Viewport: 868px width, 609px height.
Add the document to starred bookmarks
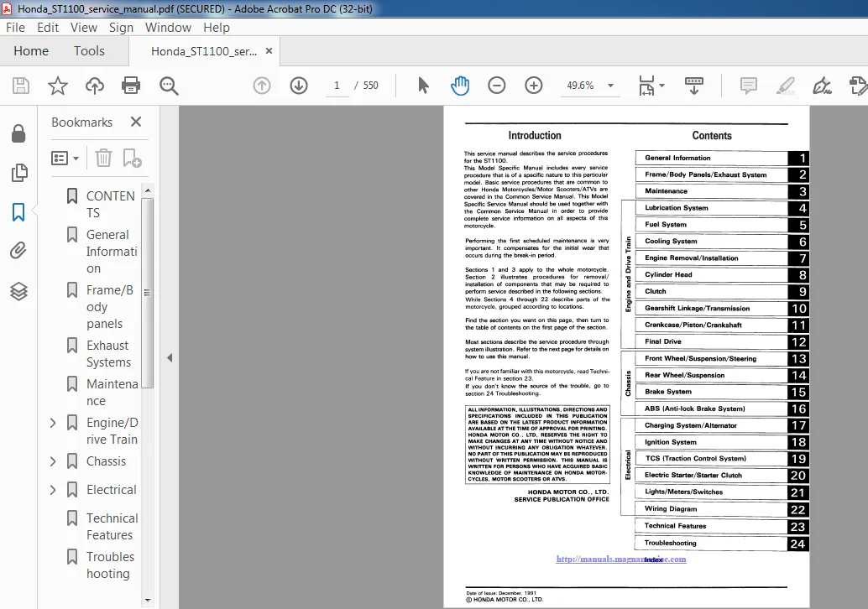coord(58,86)
